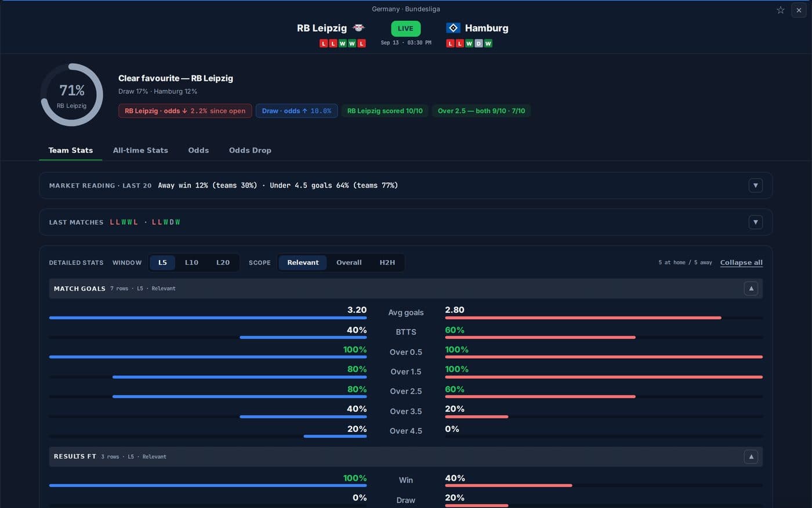Click the Sep 13 · 03:30 PM kickoff time
The height and width of the screenshot is (508, 812).
[x=406, y=43]
